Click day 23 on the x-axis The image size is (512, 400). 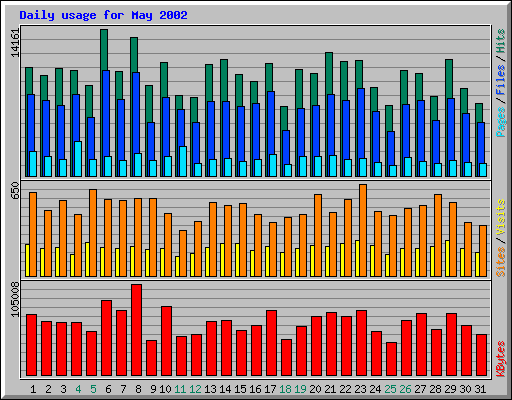tap(360, 389)
